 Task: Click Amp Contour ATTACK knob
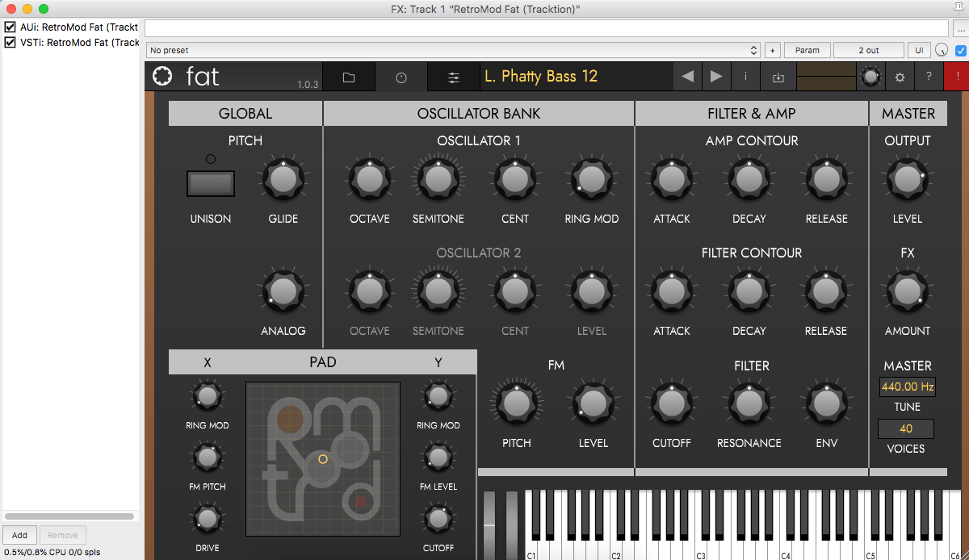(x=671, y=179)
